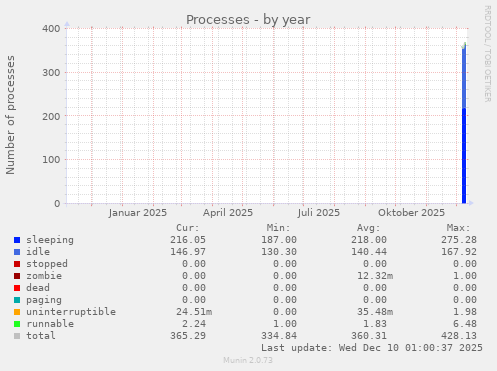Click the 'Juli 2025' axis label

[x=319, y=213]
